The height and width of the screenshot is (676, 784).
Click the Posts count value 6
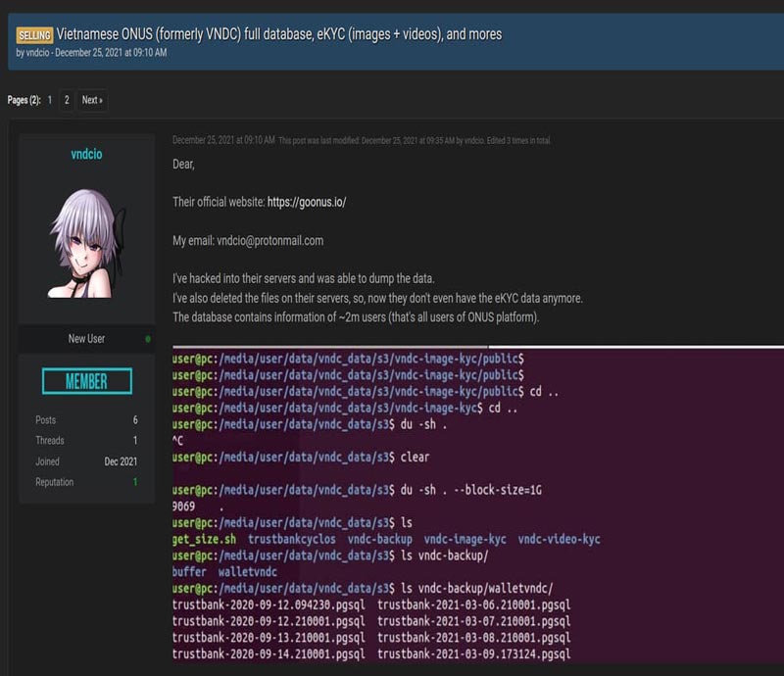pyautogui.click(x=135, y=420)
